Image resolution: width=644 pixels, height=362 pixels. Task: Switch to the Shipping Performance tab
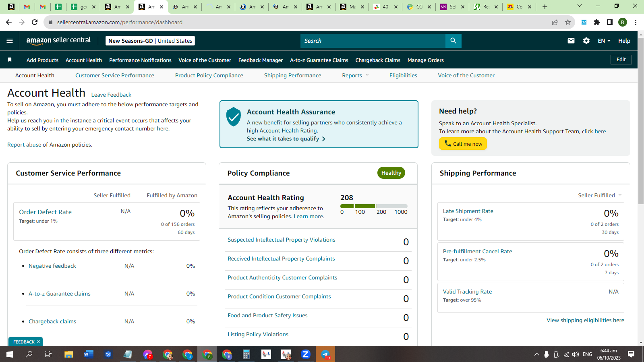[293, 75]
